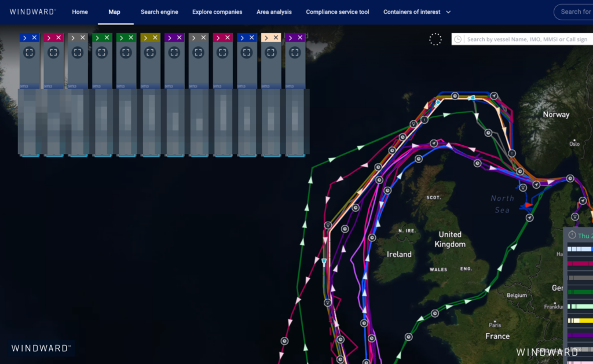Close the first gray vessel card
This screenshot has height=364, width=593.
pyautogui.click(x=83, y=38)
